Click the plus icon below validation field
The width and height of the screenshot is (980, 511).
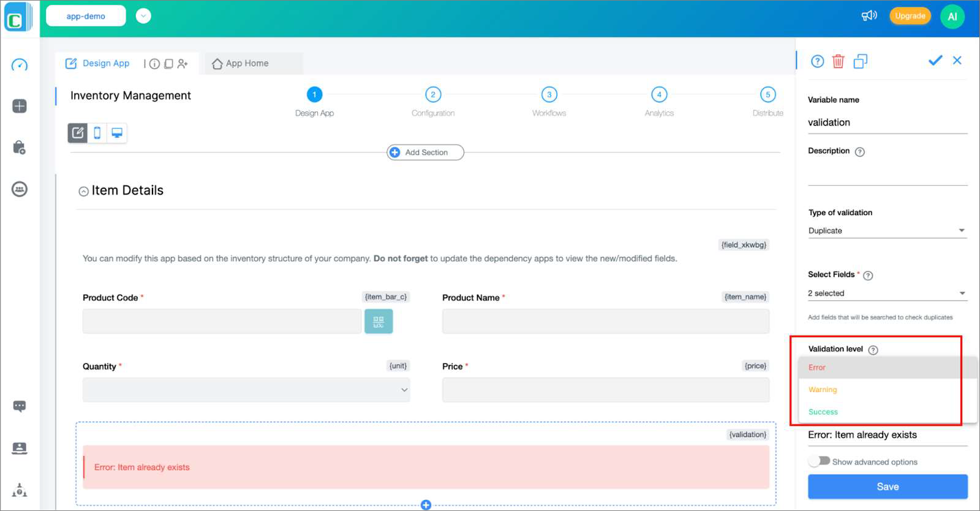pyautogui.click(x=426, y=505)
